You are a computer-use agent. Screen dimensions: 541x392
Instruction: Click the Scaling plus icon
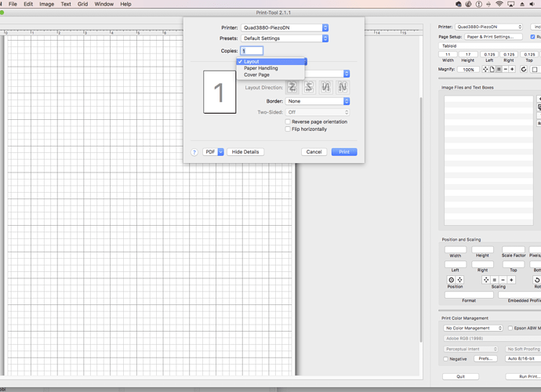click(x=511, y=280)
